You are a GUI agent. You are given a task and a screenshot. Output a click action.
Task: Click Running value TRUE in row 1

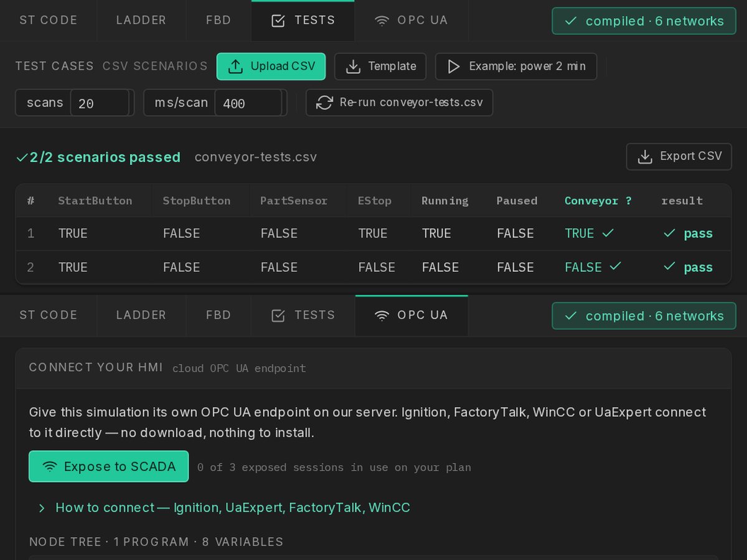coord(436,233)
